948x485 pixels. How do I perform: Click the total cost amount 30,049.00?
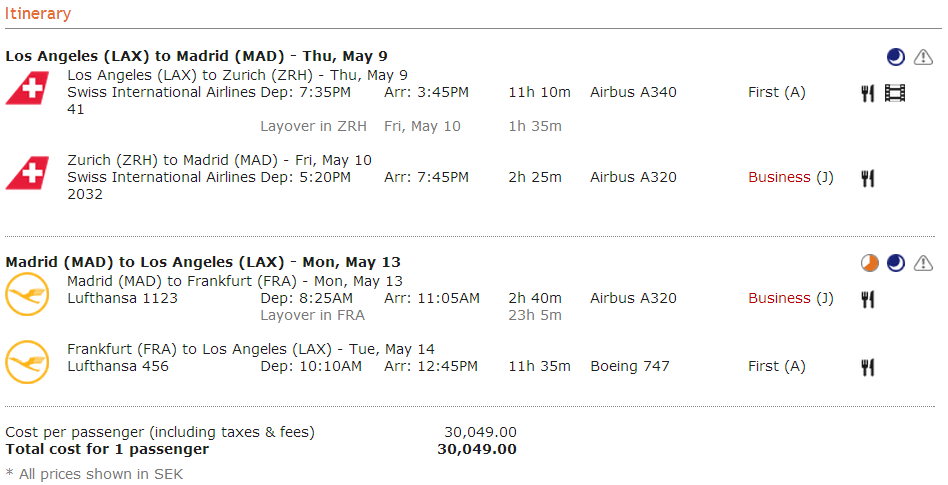tap(477, 449)
